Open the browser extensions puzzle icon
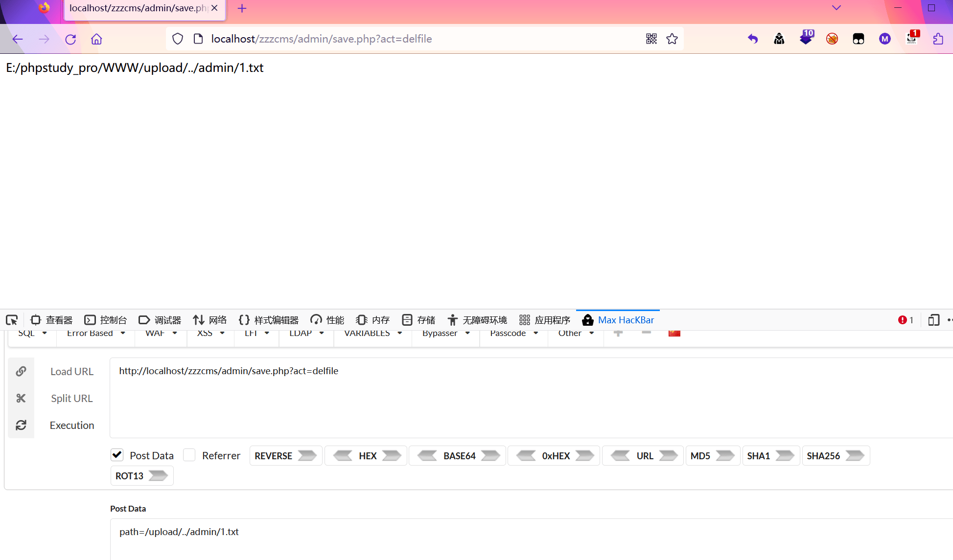 point(938,39)
